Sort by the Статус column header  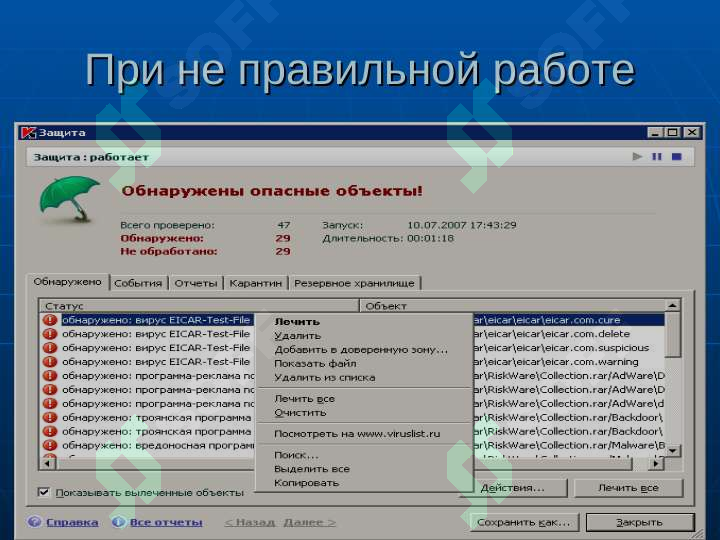tap(199, 306)
